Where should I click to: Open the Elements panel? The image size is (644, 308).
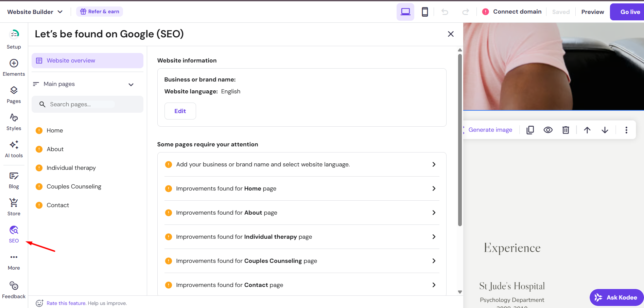14,68
